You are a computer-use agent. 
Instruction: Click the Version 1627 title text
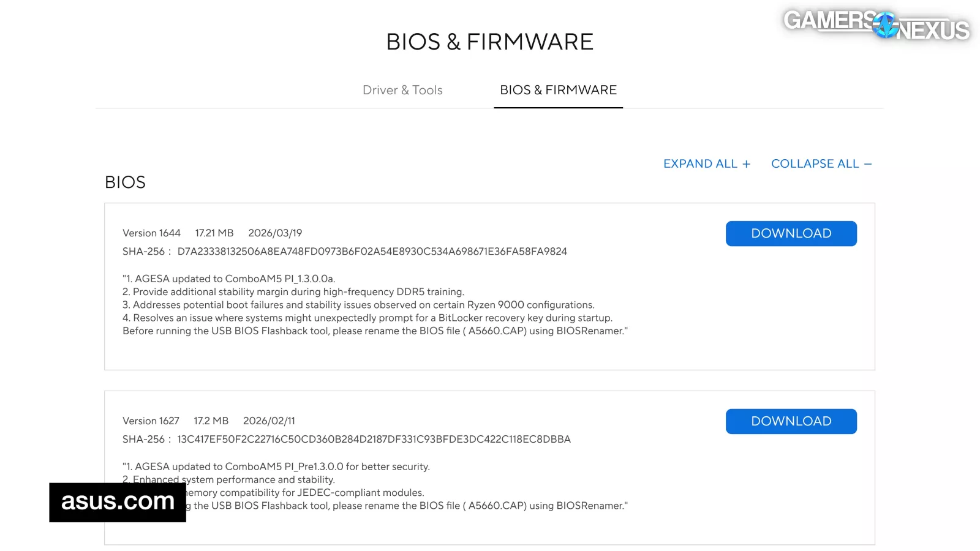coord(151,421)
